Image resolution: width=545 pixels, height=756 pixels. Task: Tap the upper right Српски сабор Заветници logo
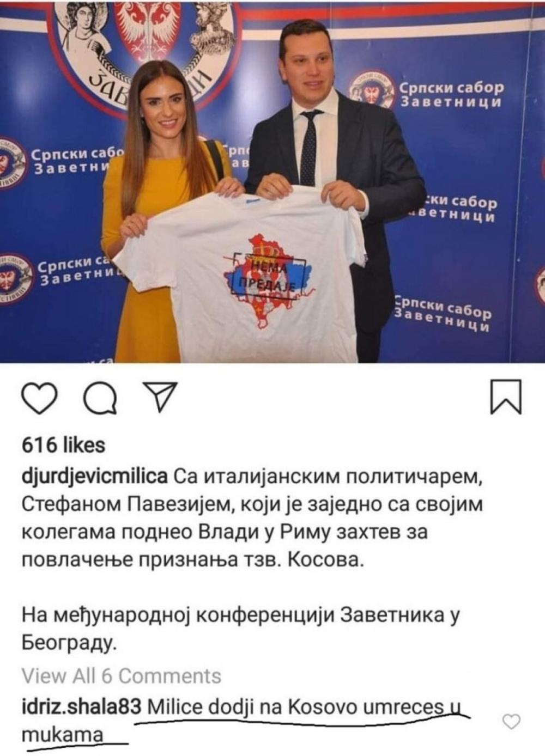(x=426, y=92)
